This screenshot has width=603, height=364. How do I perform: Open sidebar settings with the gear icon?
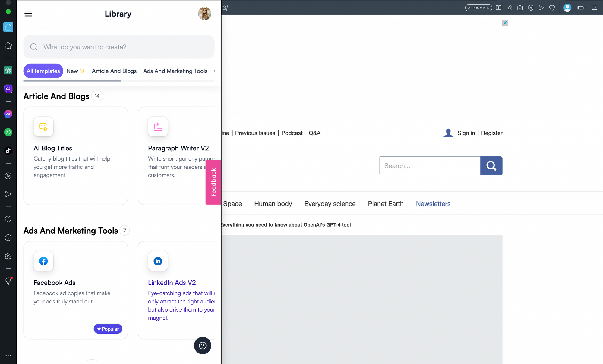(x=8, y=256)
